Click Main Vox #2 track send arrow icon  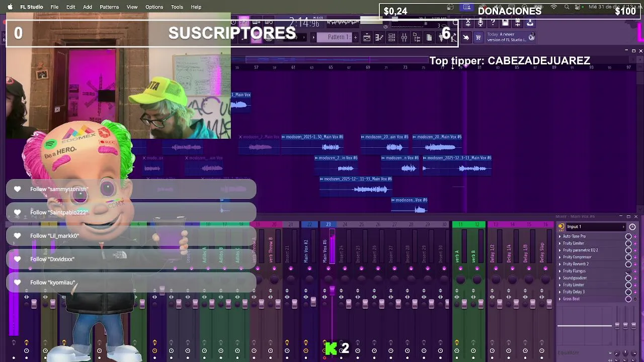coord(306,343)
